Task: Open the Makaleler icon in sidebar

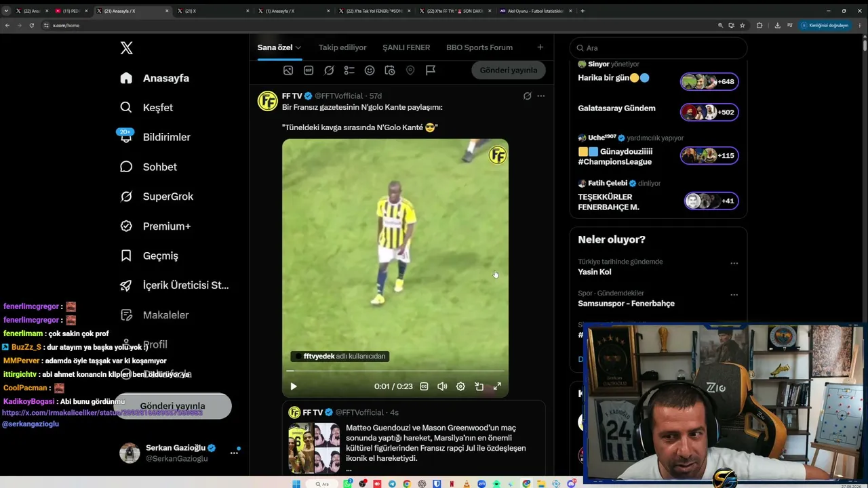Action: [126, 314]
